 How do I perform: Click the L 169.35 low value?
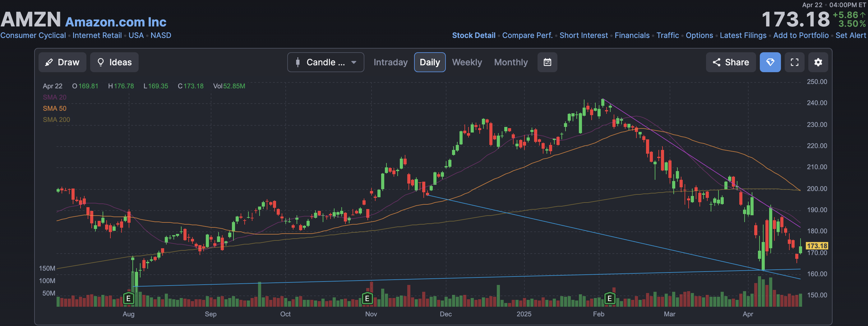(156, 86)
